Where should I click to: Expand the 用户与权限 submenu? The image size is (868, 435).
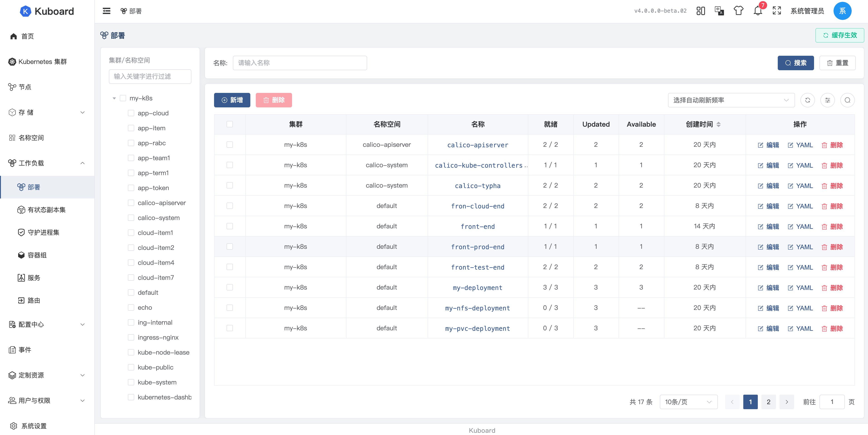click(47, 401)
